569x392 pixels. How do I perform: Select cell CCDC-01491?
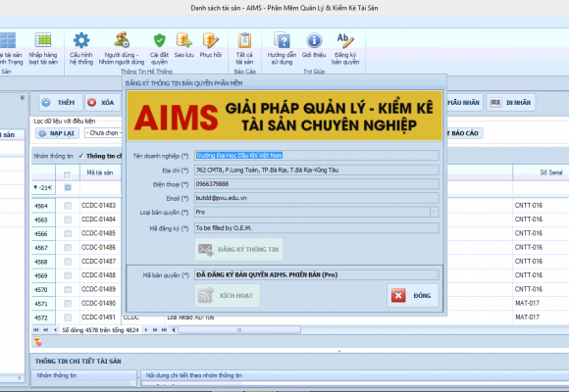click(99, 318)
